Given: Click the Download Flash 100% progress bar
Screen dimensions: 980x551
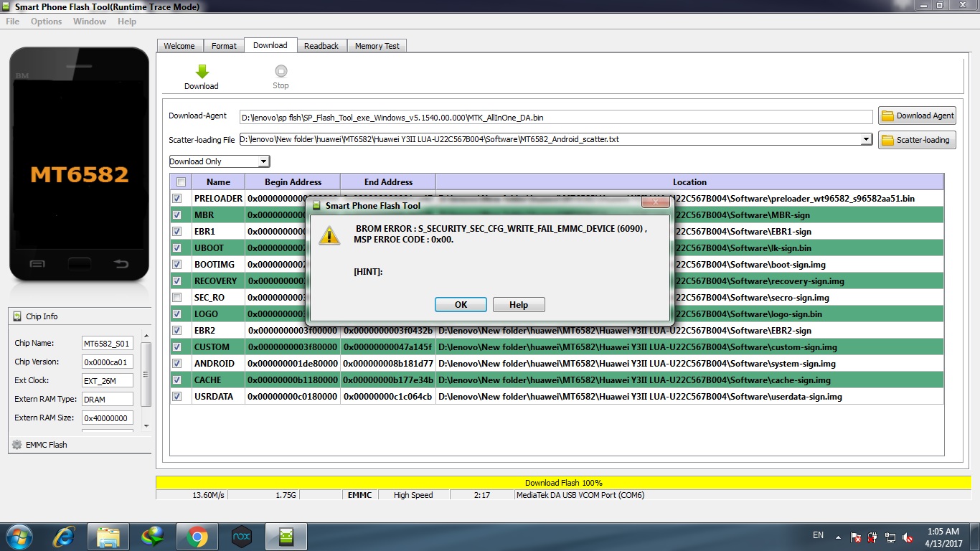Looking at the screenshot, I should (563, 483).
